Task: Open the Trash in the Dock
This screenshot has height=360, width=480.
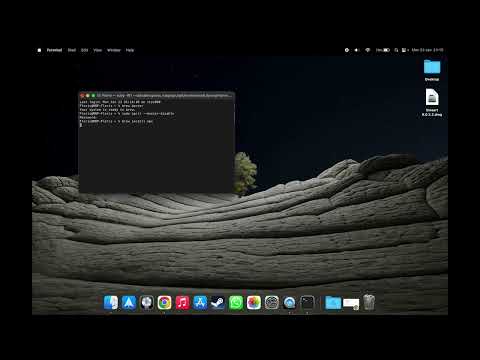Action: coord(369,302)
